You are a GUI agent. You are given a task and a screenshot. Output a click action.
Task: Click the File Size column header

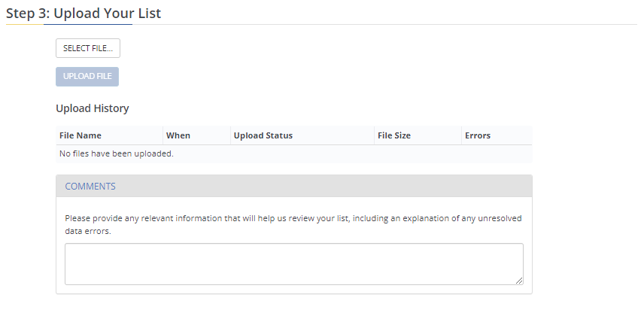[x=393, y=135]
